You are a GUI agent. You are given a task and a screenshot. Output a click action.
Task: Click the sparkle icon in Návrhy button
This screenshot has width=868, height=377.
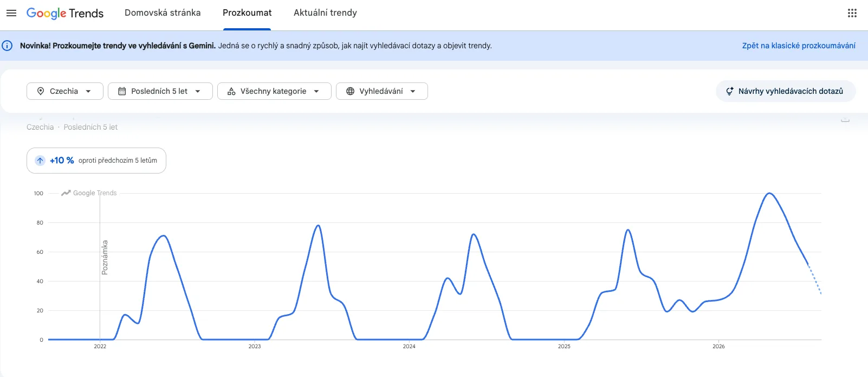pyautogui.click(x=730, y=91)
